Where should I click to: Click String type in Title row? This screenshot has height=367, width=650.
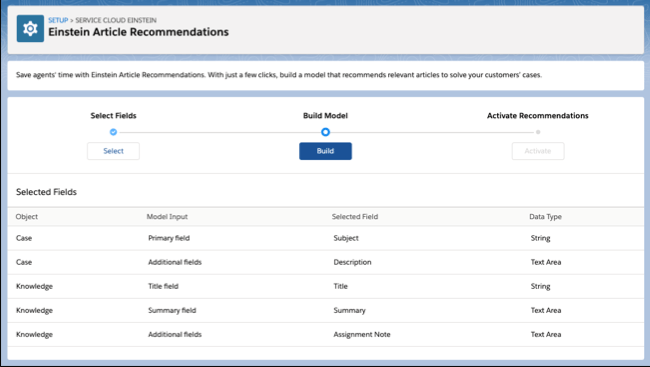(x=541, y=286)
